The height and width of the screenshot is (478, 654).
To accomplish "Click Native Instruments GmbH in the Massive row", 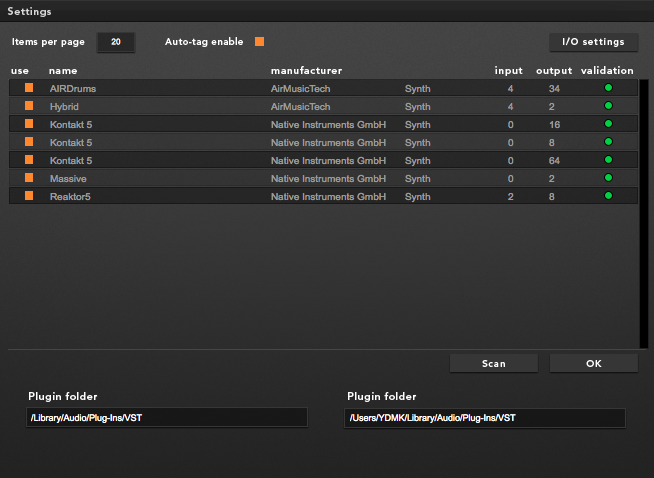I will point(328,179).
